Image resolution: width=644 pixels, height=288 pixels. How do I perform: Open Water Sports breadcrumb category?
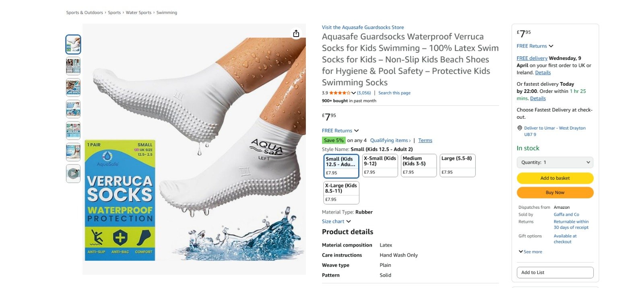tap(138, 12)
